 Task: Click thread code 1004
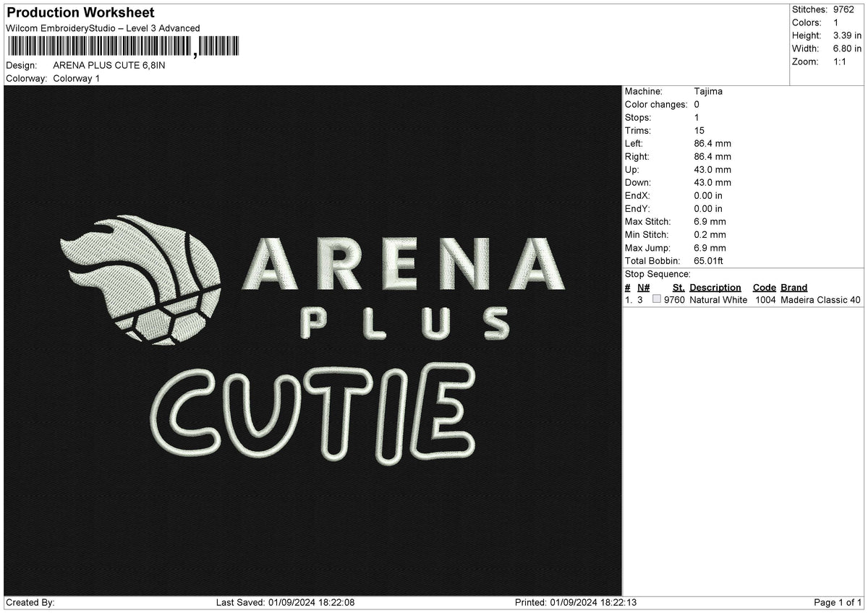pyautogui.click(x=766, y=300)
